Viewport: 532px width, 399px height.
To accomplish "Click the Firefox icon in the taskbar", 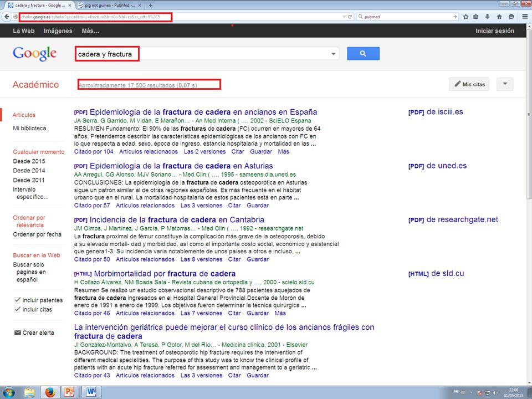I will tap(50, 392).
